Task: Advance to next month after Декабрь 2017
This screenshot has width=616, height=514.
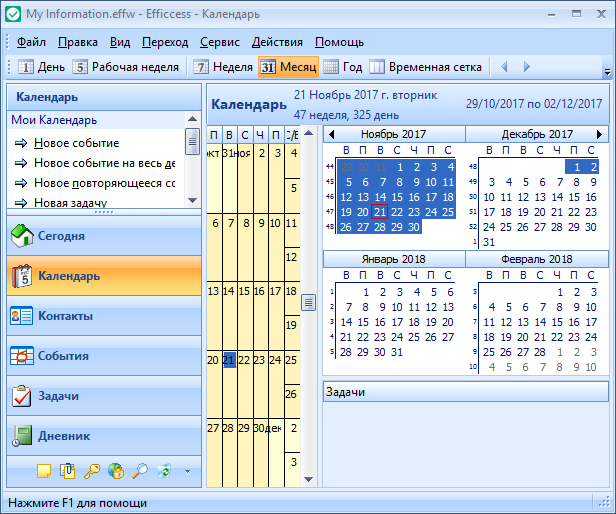Action: click(x=599, y=134)
